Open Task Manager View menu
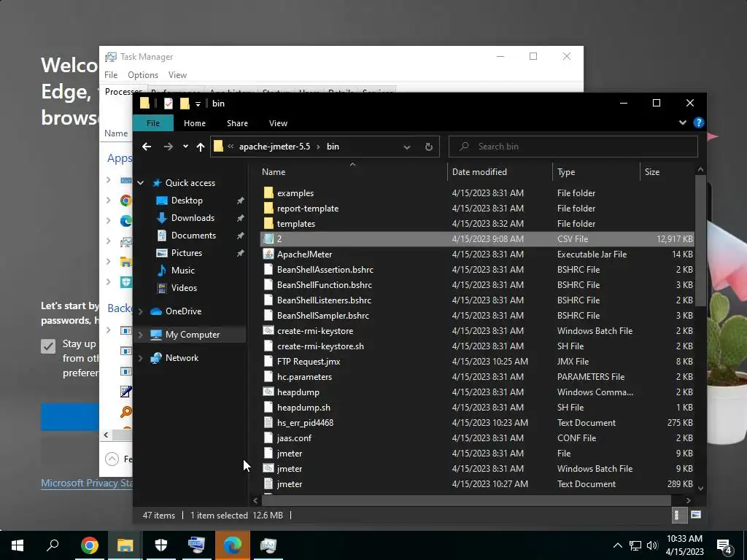The height and width of the screenshot is (560, 747). [177, 75]
